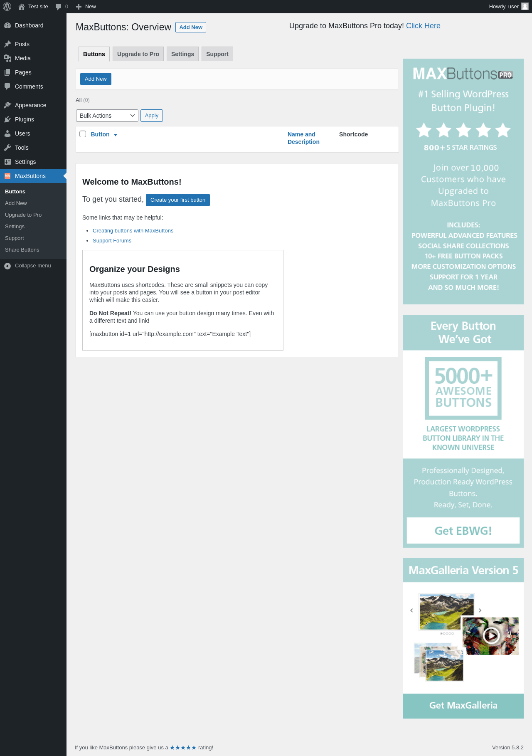Click Howdy, user account text
This screenshot has height=756, width=532.
point(504,7)
